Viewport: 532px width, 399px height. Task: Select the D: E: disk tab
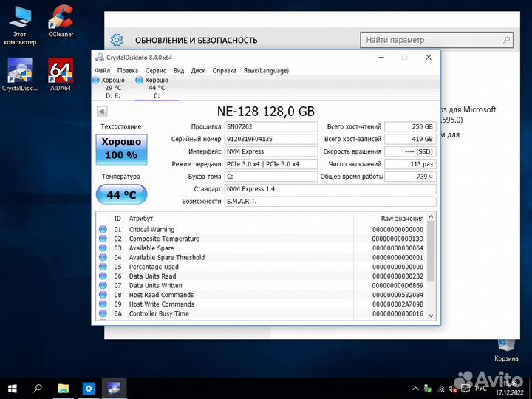[113, 87]
